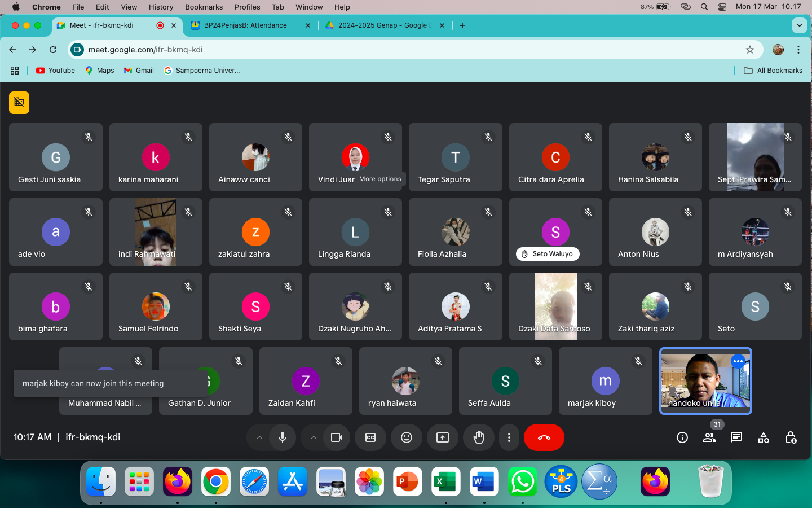The width and height of the screenshot is (812, 508).
Task: Switch to the BP24PenjasB: Attendance tab
Action: (x=245, y=25)
